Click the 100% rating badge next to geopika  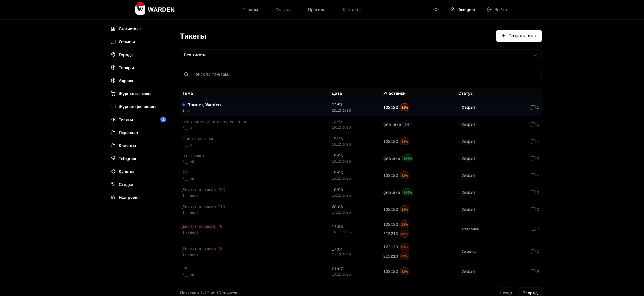[x=407, y=158]
